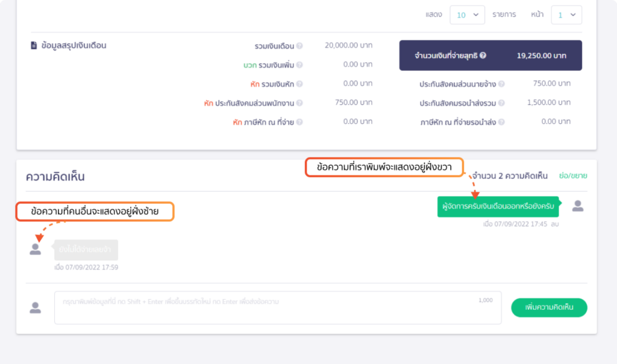
Task: Click the document icon beside ข้อมูลสรุปเงินเดือน
Action: pos(34,45)
